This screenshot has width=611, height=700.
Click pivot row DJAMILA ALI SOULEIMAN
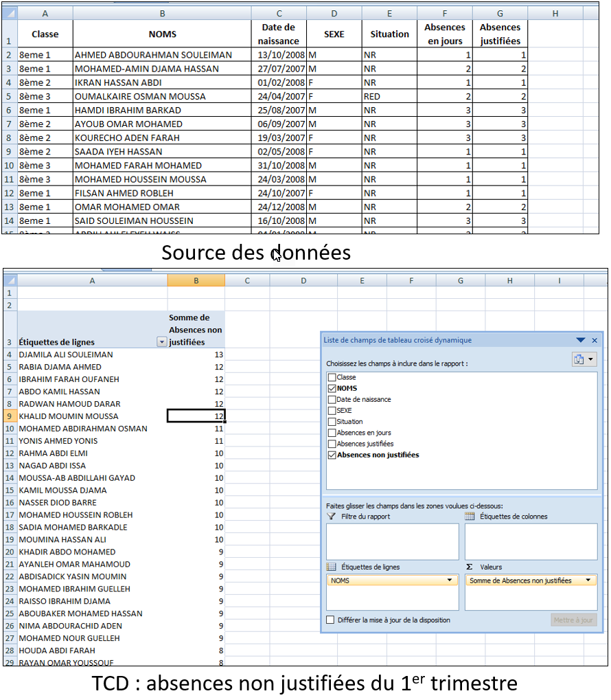[93, 354]
